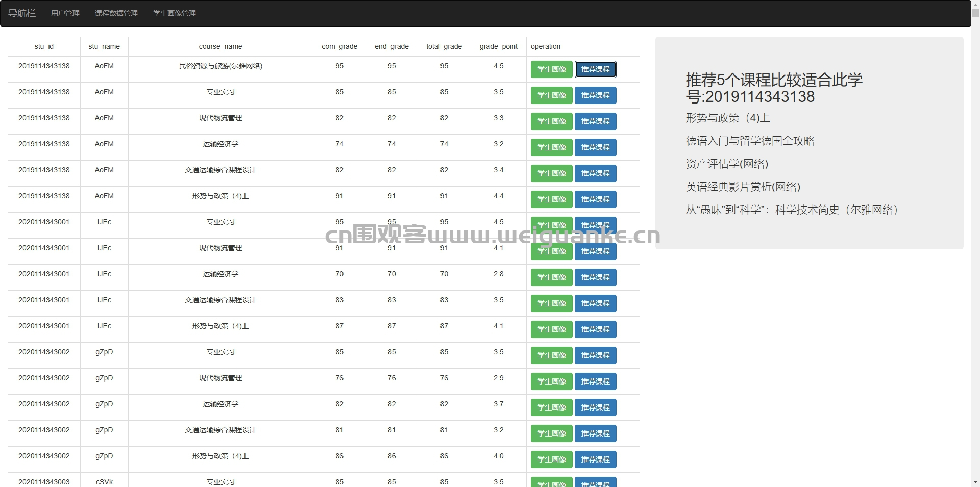The height and width of the screenshot is (487, 980).
Task: Open the 课程数据管理 navigation item
Action: (x=116, y=13)
